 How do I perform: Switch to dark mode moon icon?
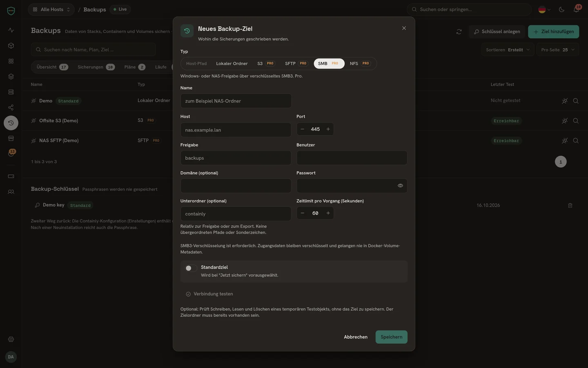point(561,9)
